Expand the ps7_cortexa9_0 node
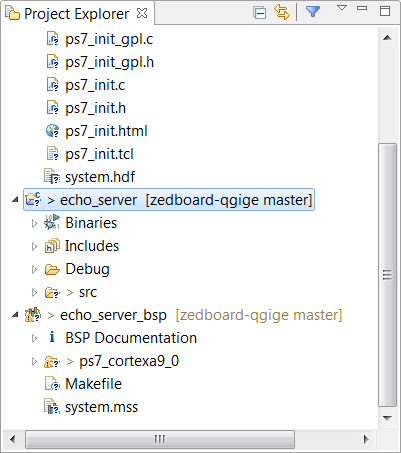Screen dimensions: 401x453 [34, 361]
